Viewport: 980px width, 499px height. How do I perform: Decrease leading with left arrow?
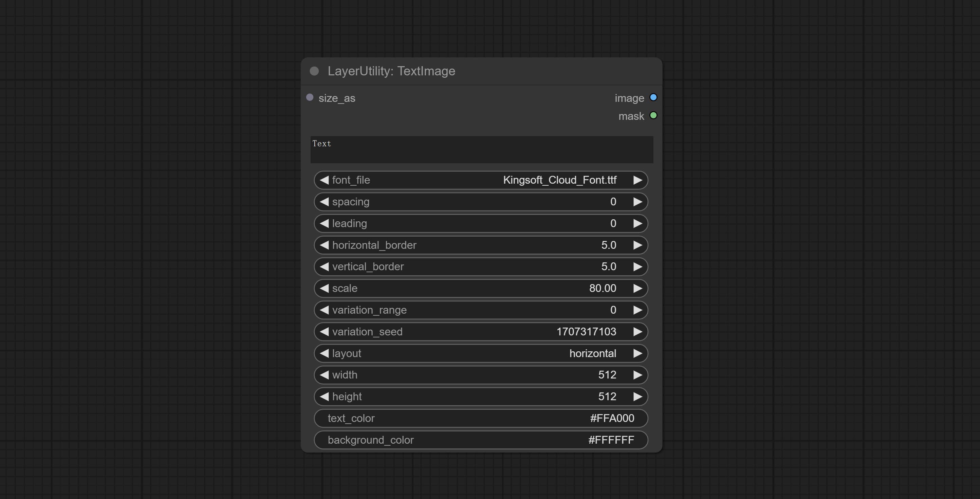(324, 223)
